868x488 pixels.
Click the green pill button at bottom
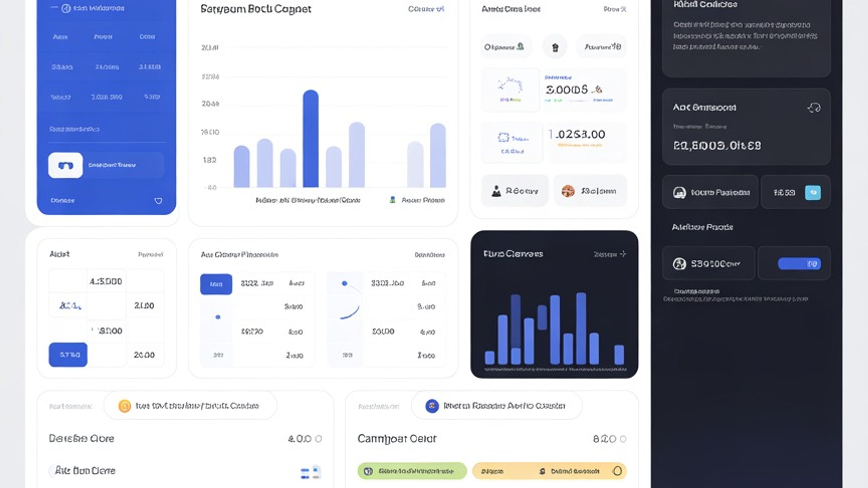(412, 471)
